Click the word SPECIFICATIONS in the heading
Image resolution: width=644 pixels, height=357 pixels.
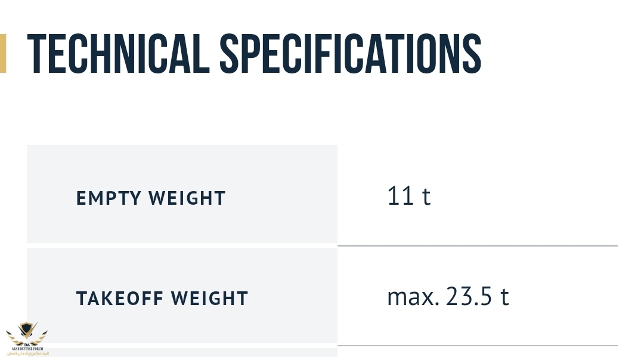click(350, 54)
